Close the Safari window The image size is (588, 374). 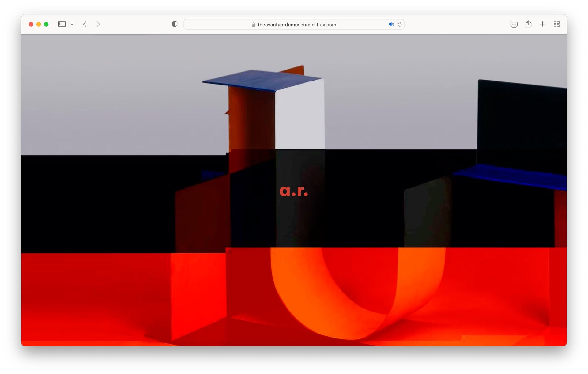click(x=31, y=24)
